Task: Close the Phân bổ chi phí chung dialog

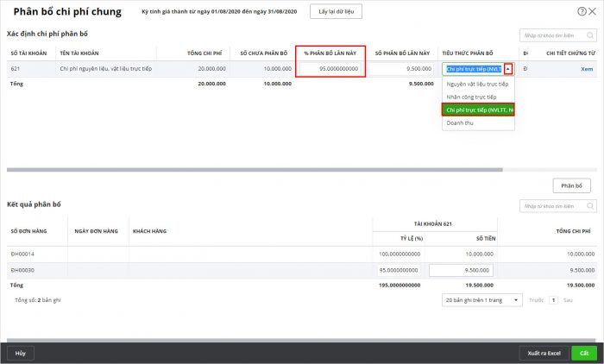Action: 593,11
